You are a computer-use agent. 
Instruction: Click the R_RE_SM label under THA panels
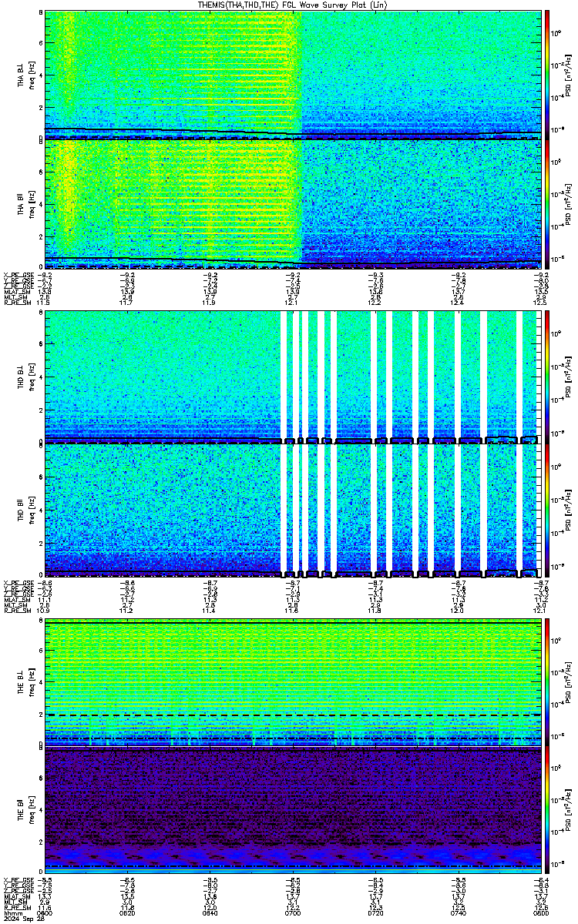click(16, 303)
